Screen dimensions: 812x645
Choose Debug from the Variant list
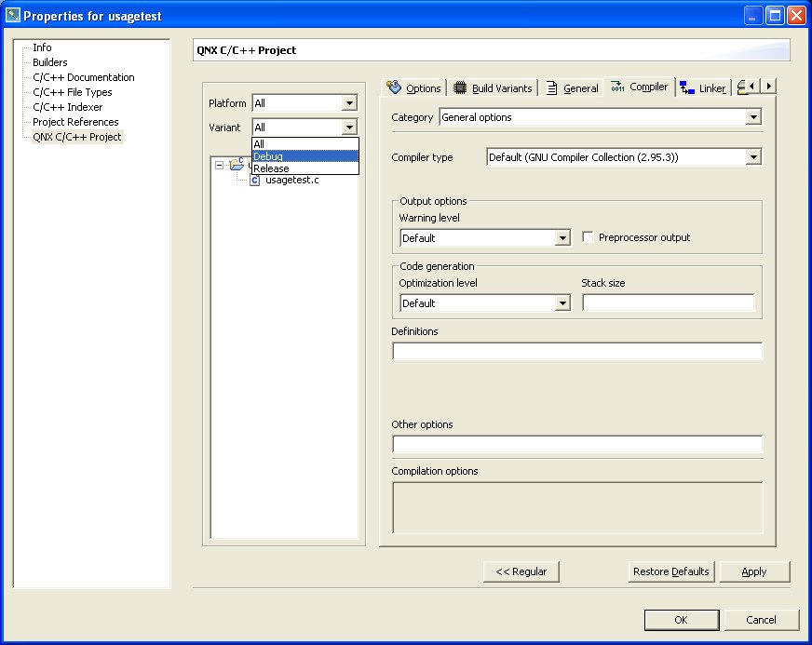270,156
